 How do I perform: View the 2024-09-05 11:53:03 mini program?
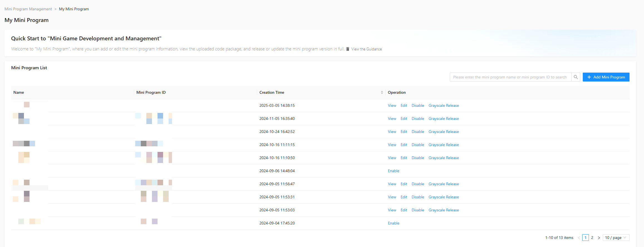(x=392, y=210)
